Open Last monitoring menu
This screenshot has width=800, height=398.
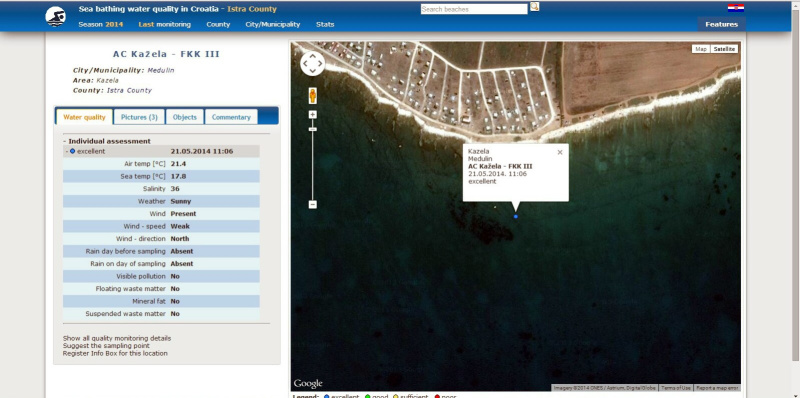(164, 24)
